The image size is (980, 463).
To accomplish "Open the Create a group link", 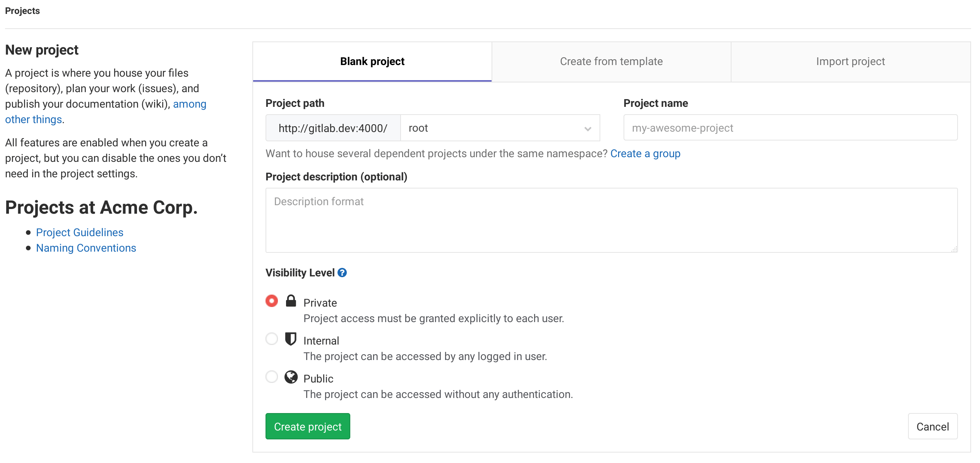I will tap(645, 154).
